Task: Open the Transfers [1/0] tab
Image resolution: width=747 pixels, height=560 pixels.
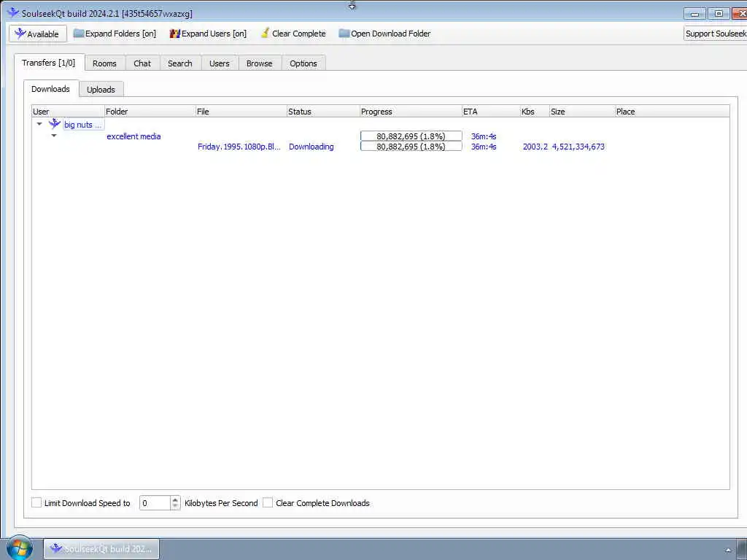Action: (49, 63)
